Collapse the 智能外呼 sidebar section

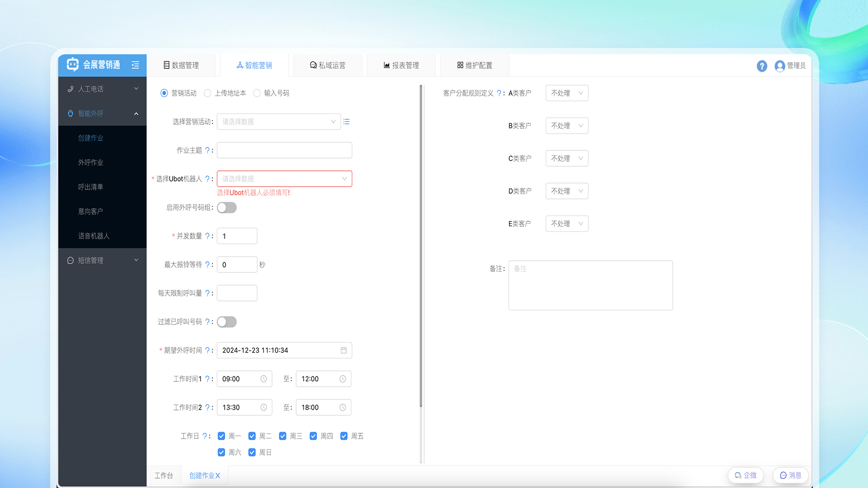tap(102, 113)
